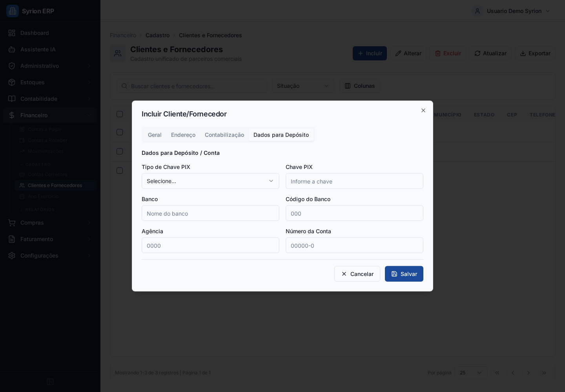Open the Dashboard sidebar icon
Image resolution: width=565 pixels, height=392 pixels.
point(12,33)
